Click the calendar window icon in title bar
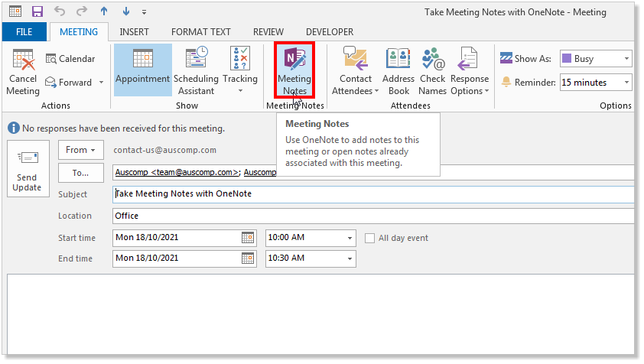Viewport: 644px width, 364px height. (15, 11)
